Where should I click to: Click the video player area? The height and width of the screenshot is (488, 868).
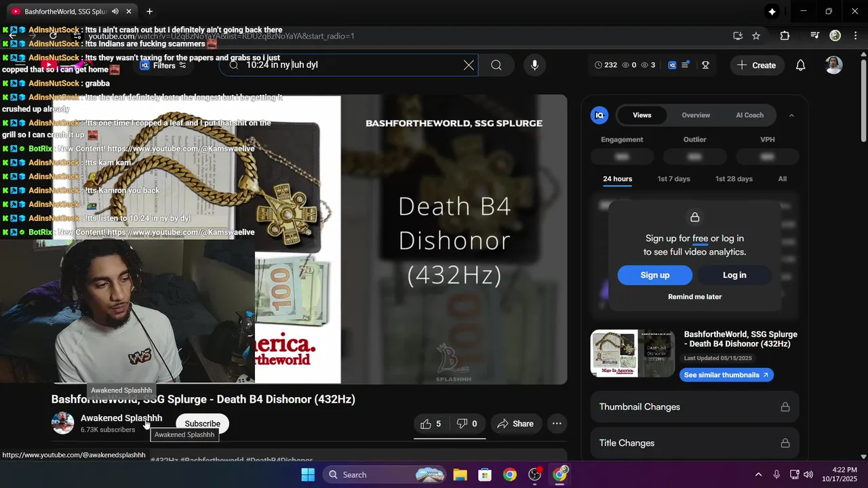click(309, 239)
